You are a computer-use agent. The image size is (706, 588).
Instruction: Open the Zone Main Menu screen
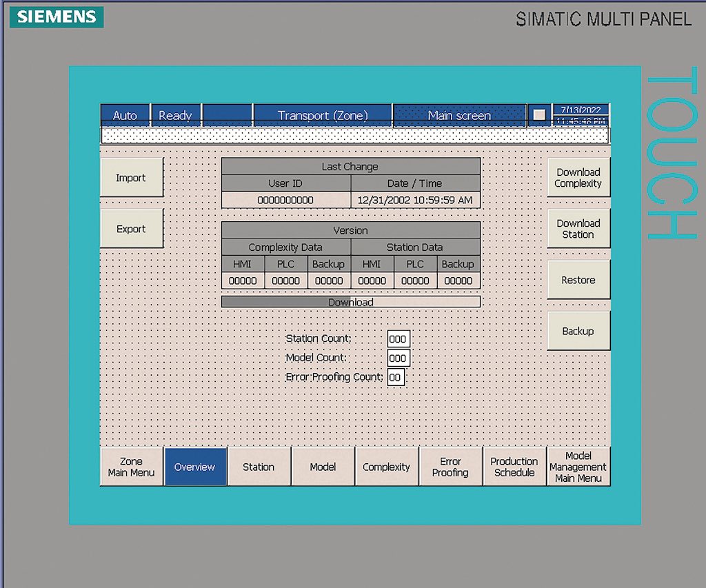coord(131,467)
